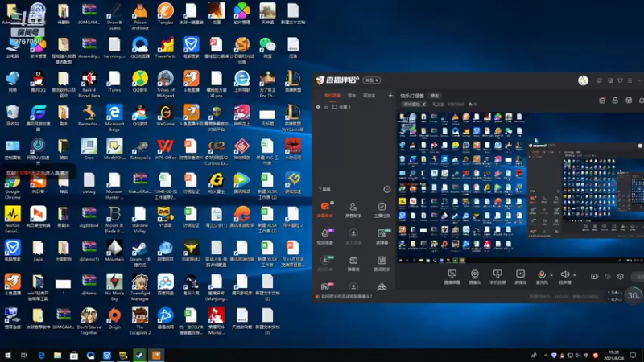Open user avatar in streaming app

[x=583, y=80]
